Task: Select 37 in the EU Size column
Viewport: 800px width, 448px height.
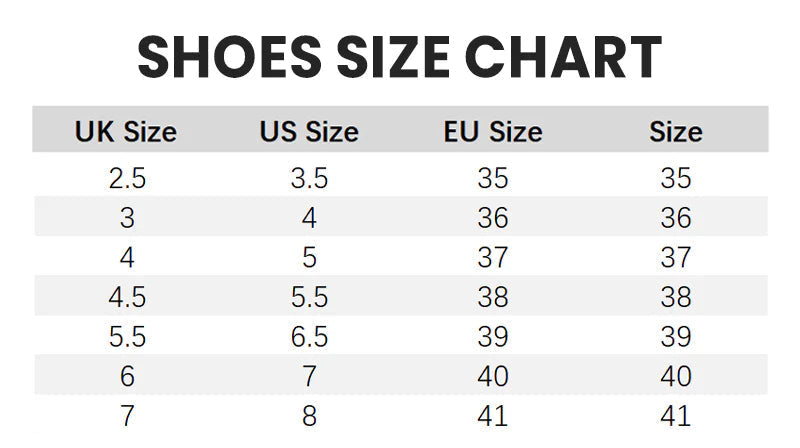Action: 493,258
